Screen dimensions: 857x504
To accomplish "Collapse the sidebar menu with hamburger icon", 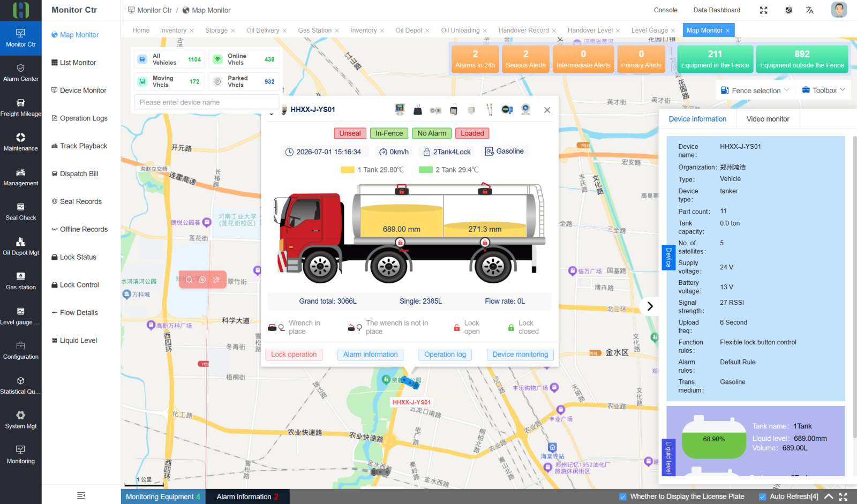I will tap(81, 495).
